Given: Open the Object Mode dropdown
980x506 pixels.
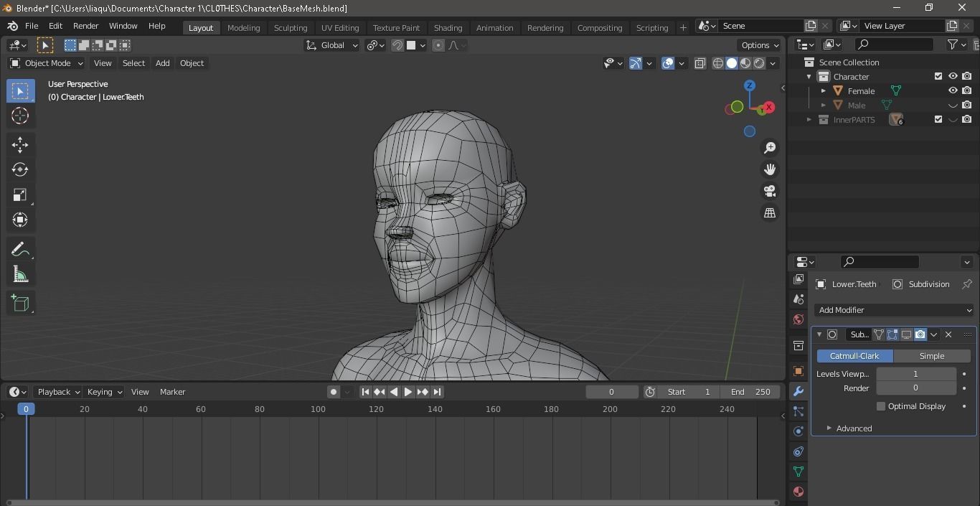Looking at the screenshot, I should (46, 63).
